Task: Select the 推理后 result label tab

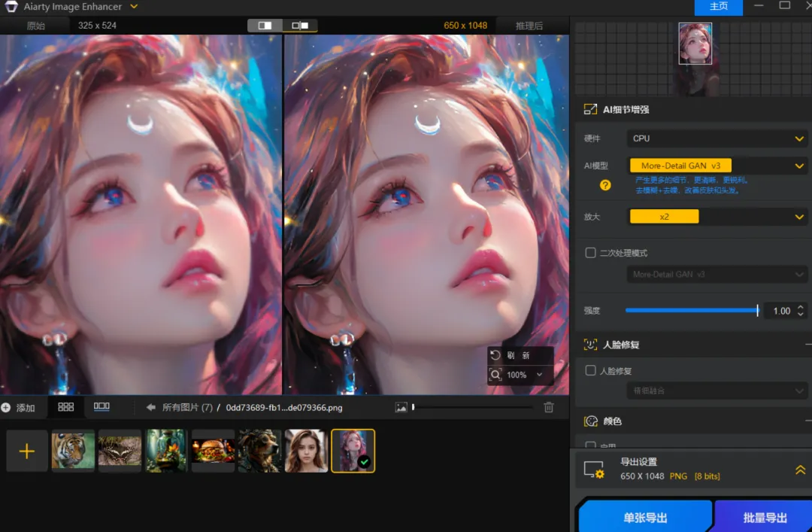Action: pos(529,26)
